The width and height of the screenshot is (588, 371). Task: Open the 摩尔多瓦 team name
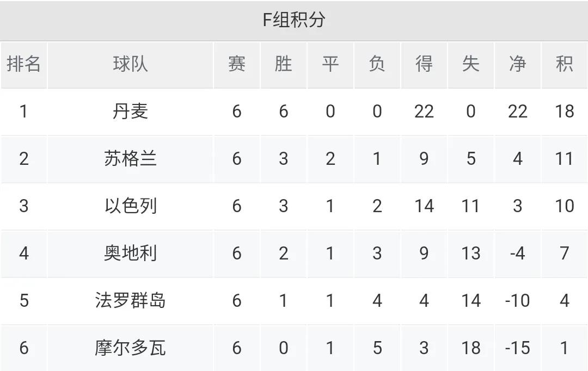coord(131,348)
